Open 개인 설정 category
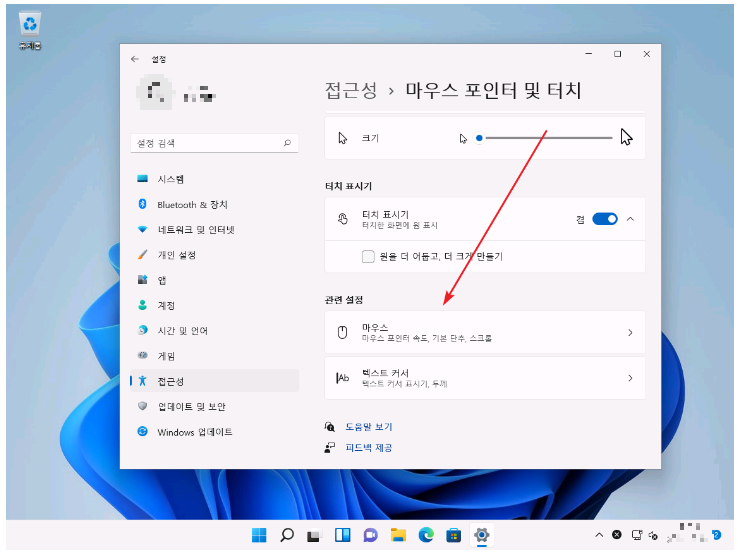The width and height of the screenshot is (738, 554). [x=215, y=255]
